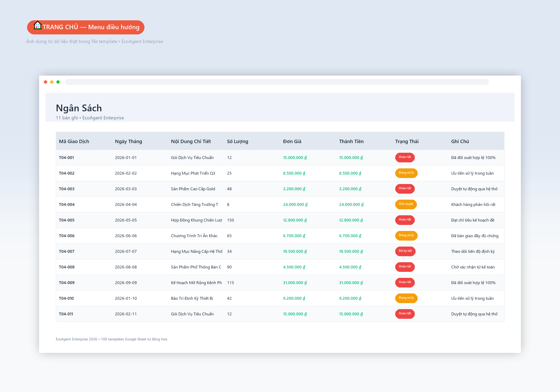Click Bảo Trì Định Kỳ Thiết Bị cell

point(192,298)
